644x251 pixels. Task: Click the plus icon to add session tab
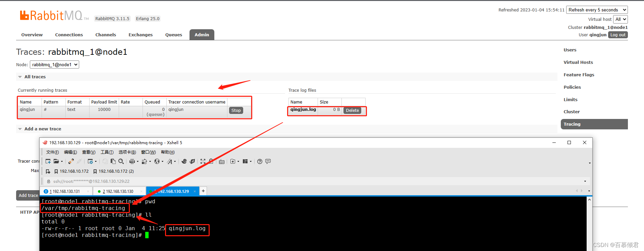click(203, 191)
